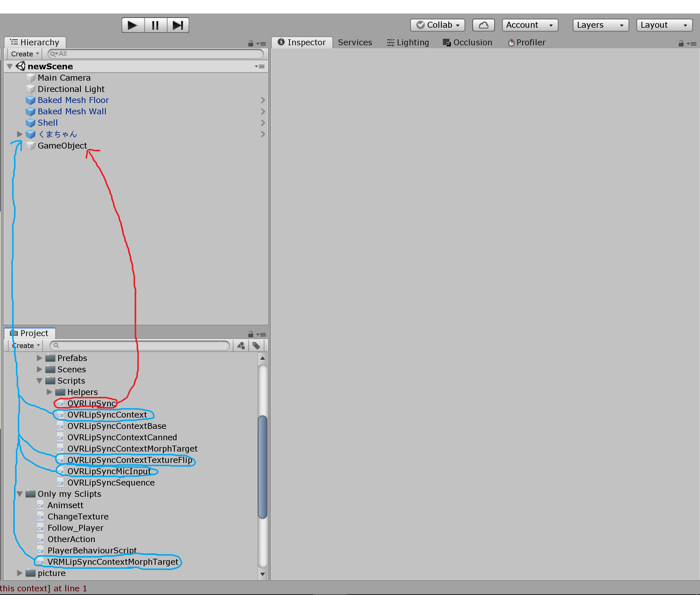Open the cloud services button

tap(483, 25)
